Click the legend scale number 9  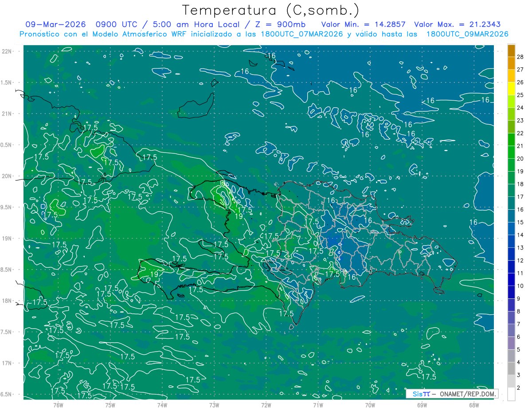[x=519, y=299]
